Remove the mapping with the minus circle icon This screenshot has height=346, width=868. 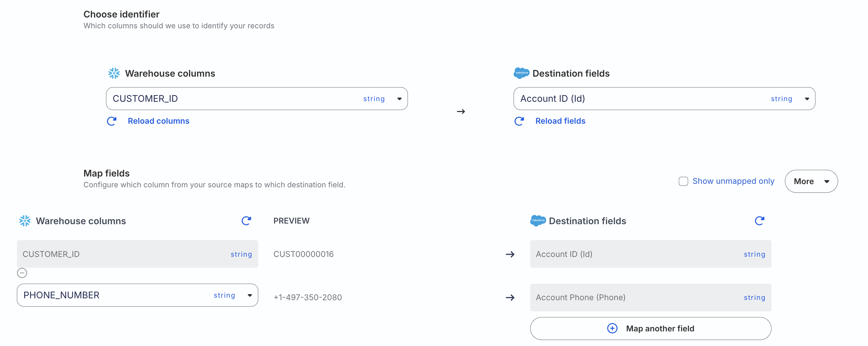point(22,273)
